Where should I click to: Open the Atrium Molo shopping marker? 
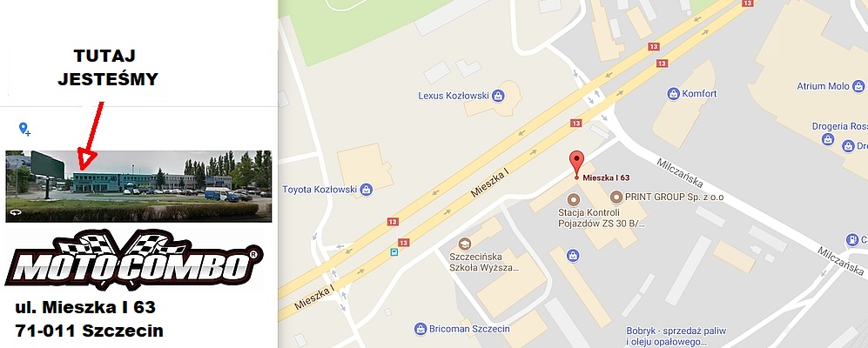[858, 86]
